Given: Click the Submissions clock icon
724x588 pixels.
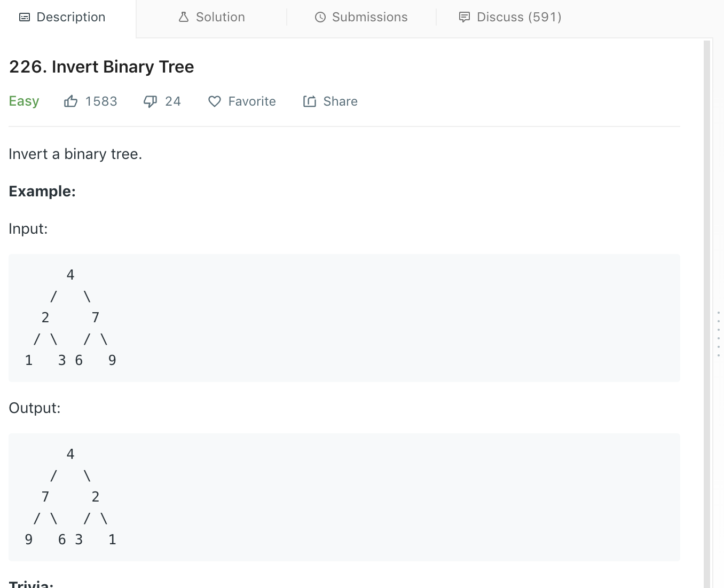Looking at the screenshot, I should click(x=320, y=17).
